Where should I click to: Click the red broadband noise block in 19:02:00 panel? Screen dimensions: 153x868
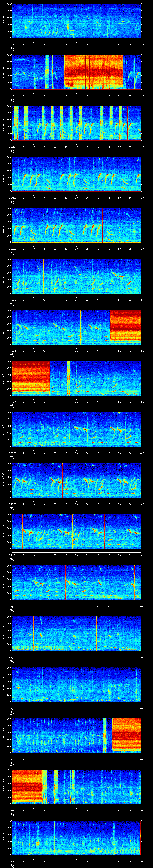[94, 72]
